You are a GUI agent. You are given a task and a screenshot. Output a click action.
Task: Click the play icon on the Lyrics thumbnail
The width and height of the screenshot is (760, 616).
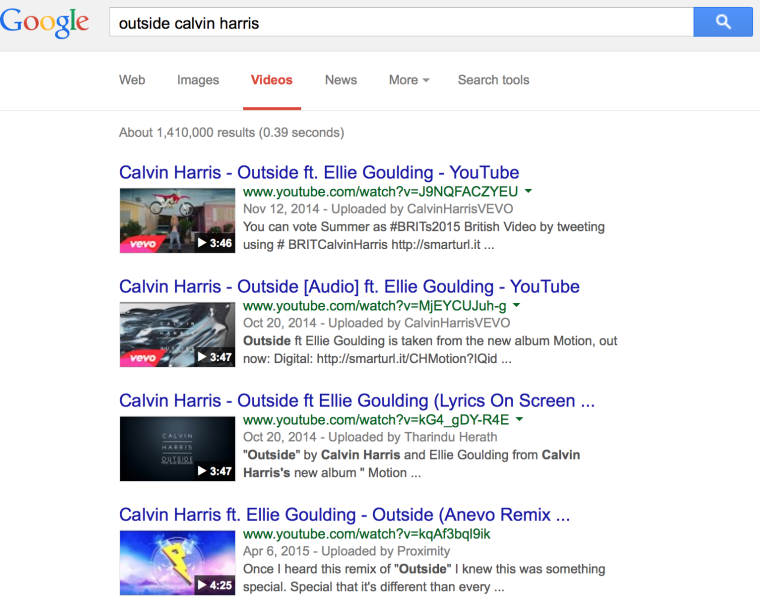tap(202, 471)
